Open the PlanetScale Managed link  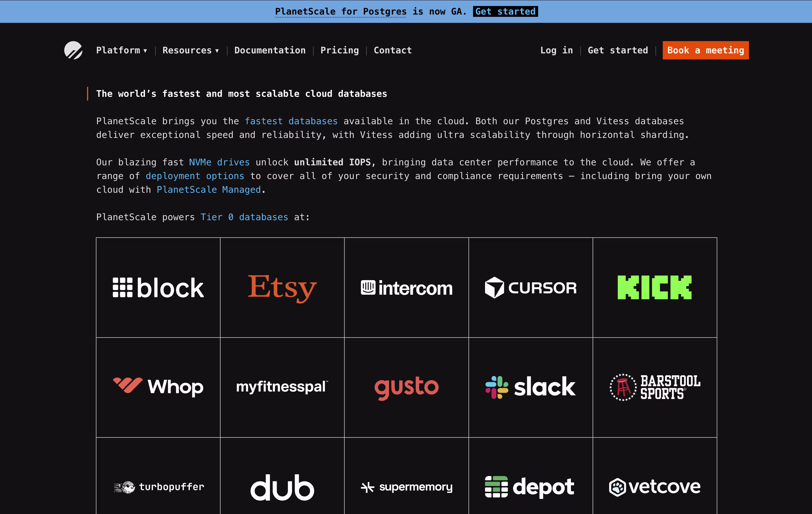[209, 190]
